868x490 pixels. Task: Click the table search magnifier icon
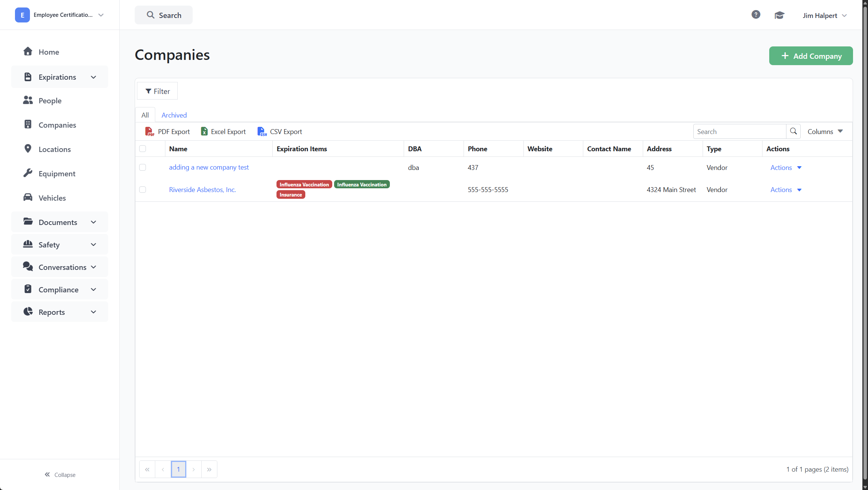click(793, 131)
